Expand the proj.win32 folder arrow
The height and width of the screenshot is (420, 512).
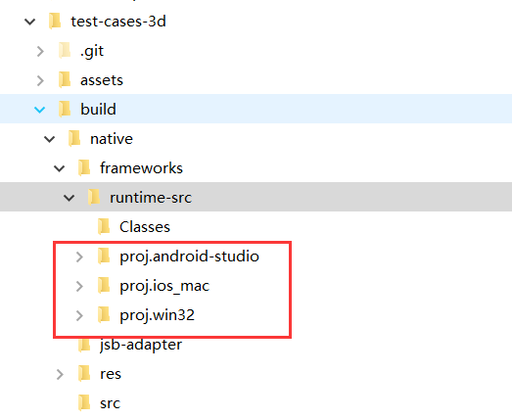pyautogui.click(x=79, y=316)
